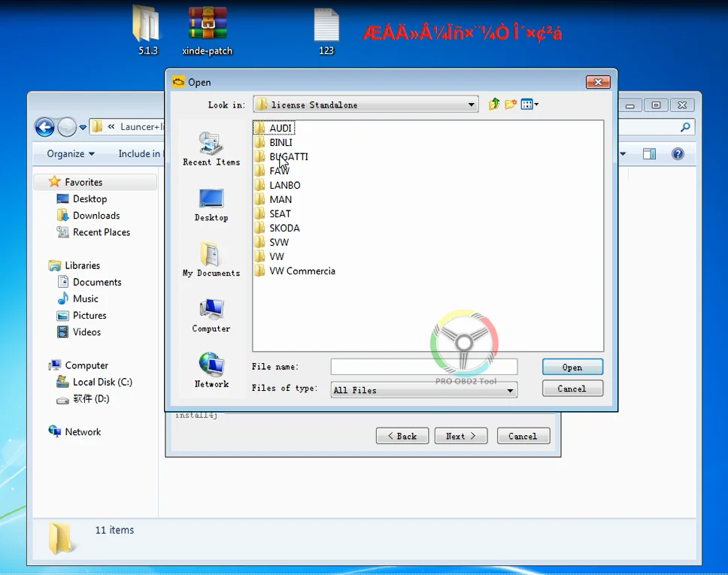The image size is (728, 575).
Task: Open Explorer help icon
Action: coord(678,153)
